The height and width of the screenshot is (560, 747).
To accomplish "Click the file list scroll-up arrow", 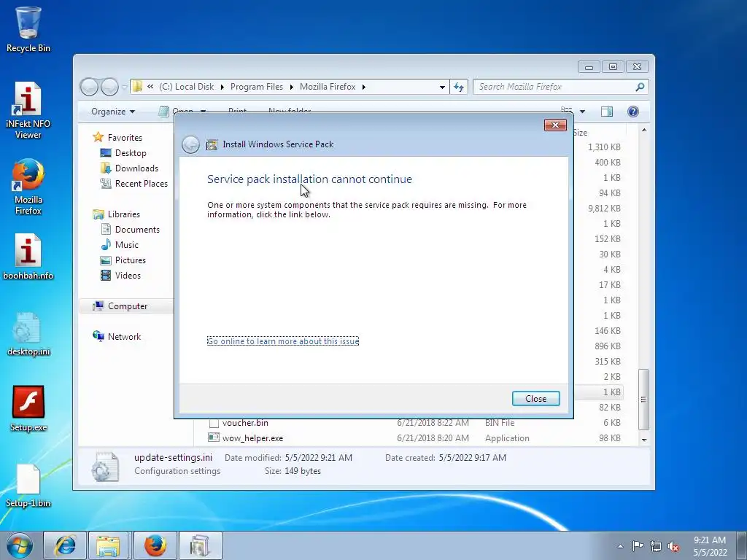I will (x=644, y=130).
